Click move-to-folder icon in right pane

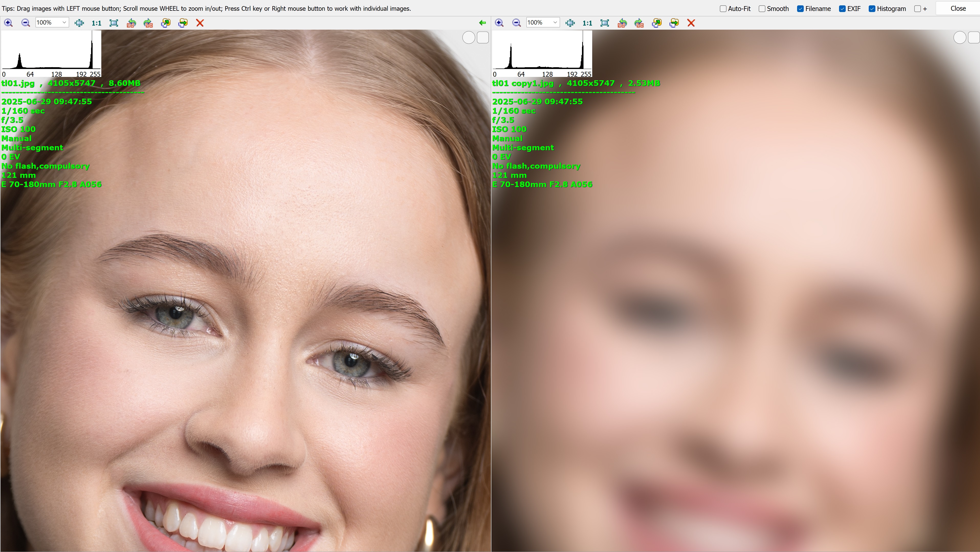click(x=674, y=23)
